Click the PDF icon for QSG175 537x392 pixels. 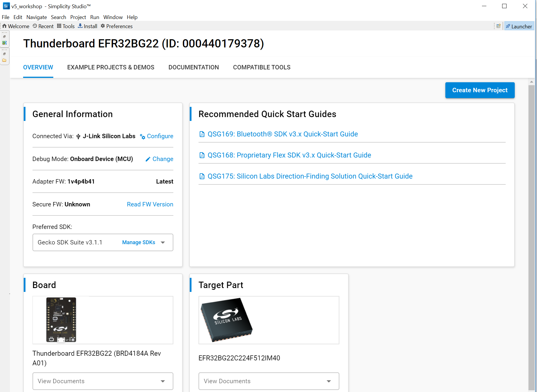click(x=202, y=176)
